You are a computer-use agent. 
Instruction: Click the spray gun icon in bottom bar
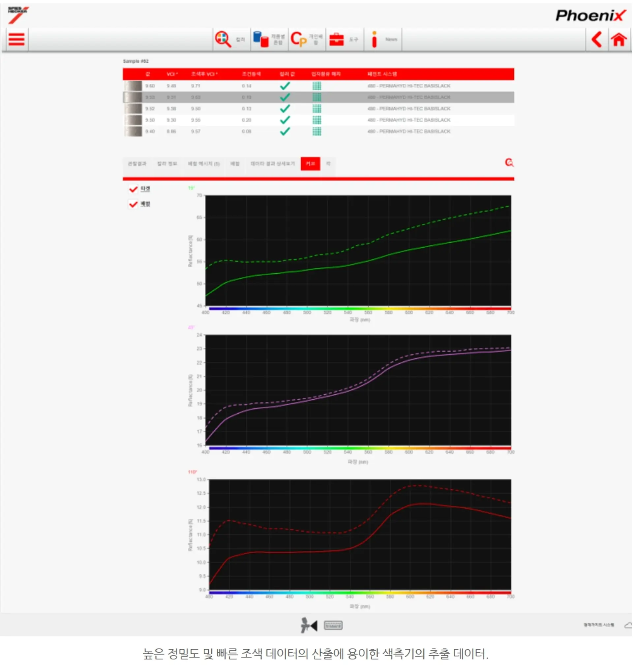(309, 626)
